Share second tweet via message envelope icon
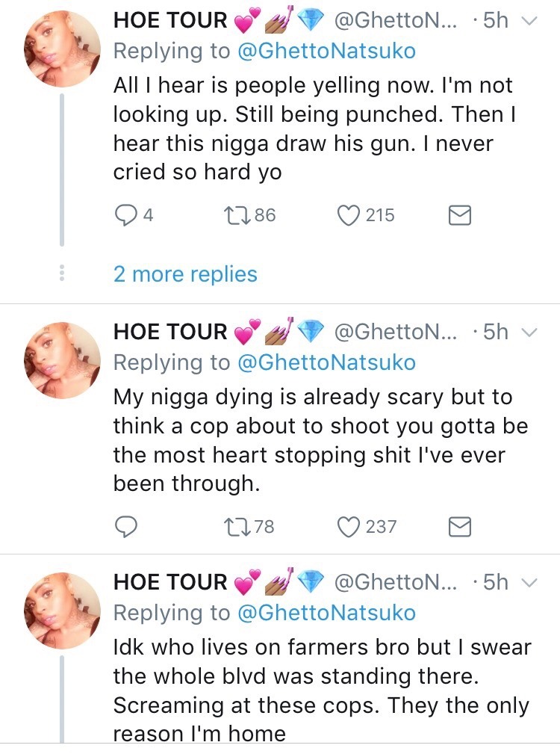560x754 pixels. [x=459, y=528]
